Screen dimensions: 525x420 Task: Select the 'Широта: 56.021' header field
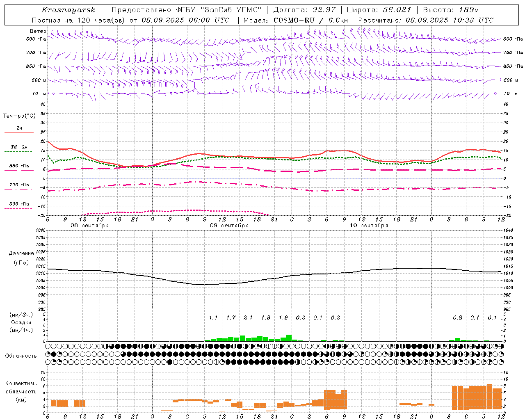tap(379, 10)
